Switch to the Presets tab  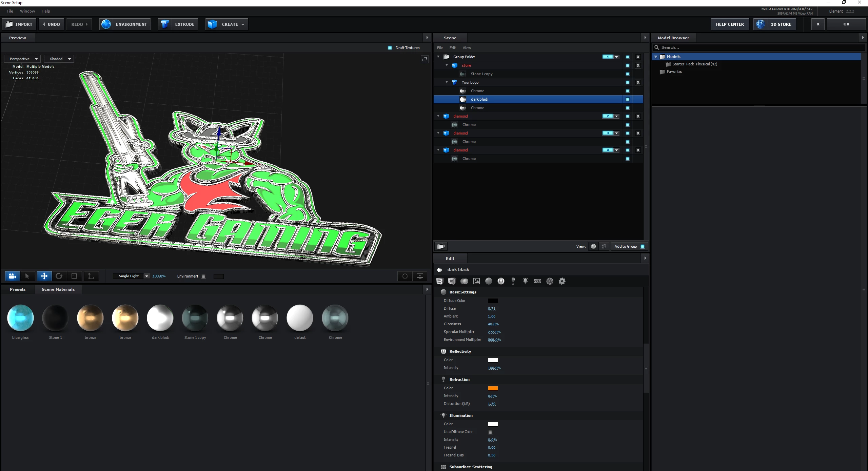click(x=18, y=289)
